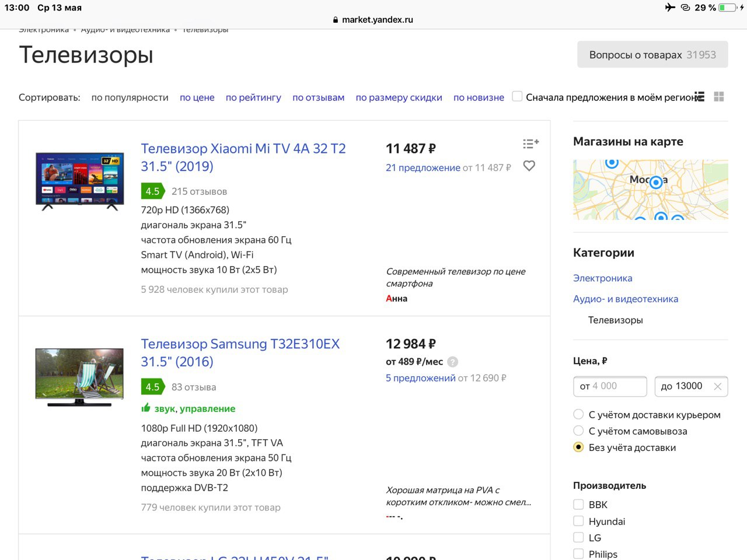Open monthly payment help question mark

click(452, 362)
